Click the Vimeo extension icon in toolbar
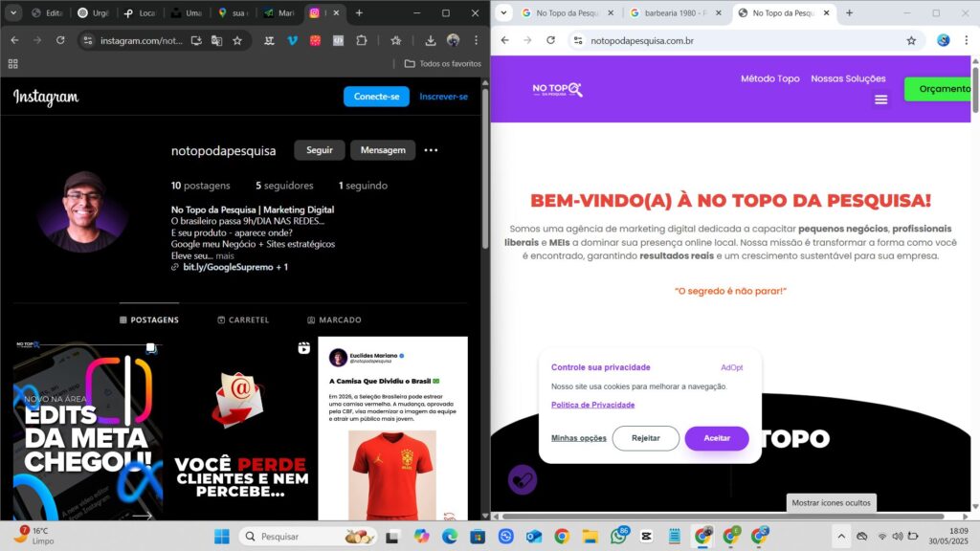Image resolution: width=980 pixels, height=551 pixels. 291,40
